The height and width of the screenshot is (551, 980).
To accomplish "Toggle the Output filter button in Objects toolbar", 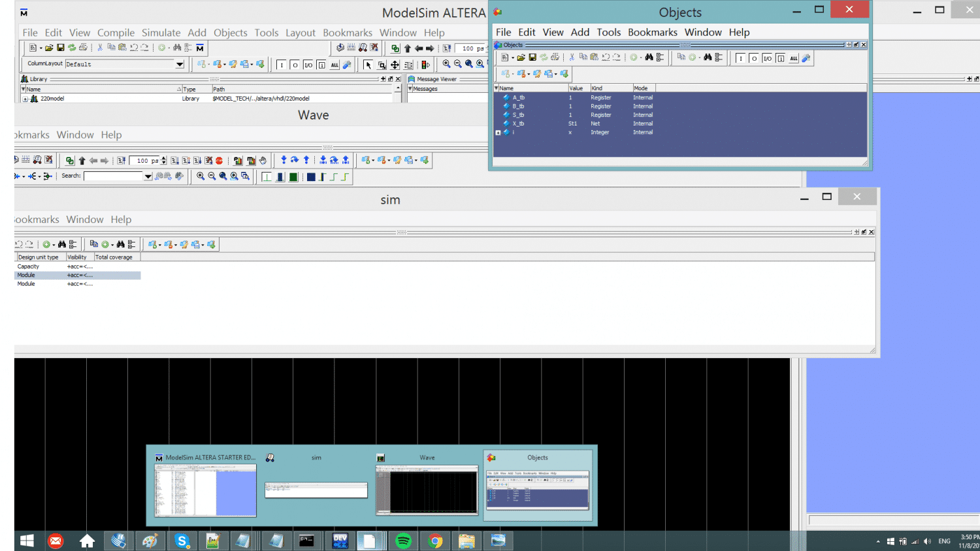I will tap(753, 58).
